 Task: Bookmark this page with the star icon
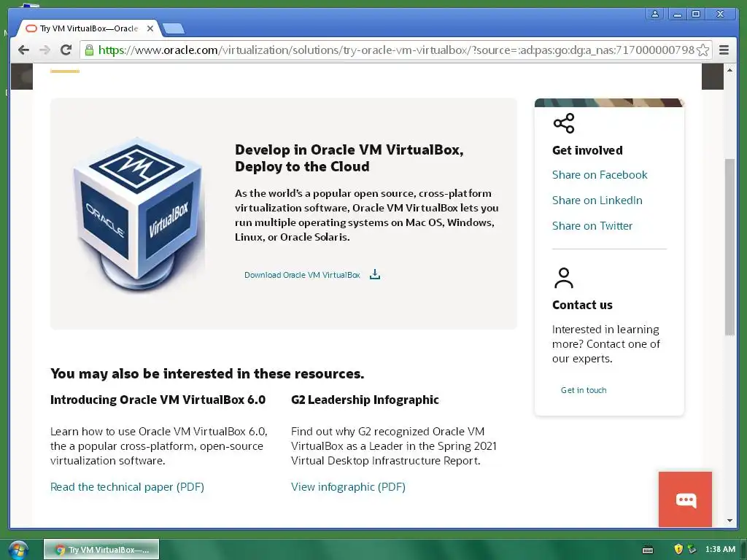[x=703, y=50]
